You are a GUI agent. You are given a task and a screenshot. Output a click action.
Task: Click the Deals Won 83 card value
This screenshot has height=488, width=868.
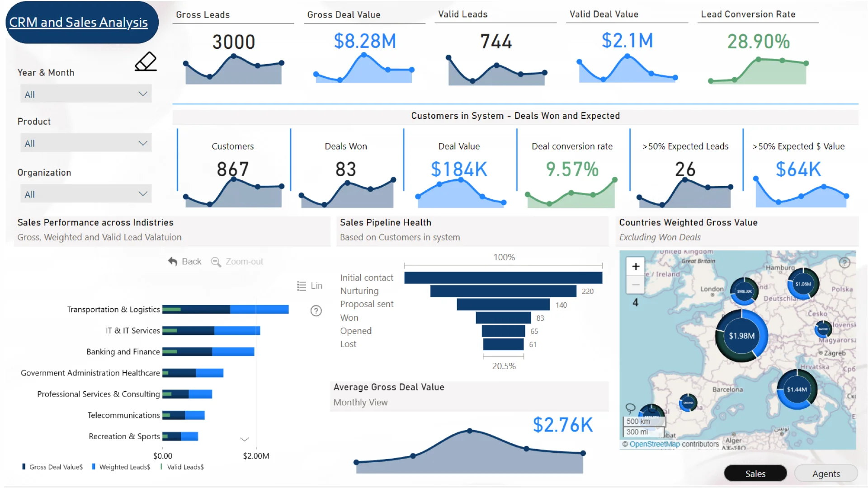click(x=346, y=169)
